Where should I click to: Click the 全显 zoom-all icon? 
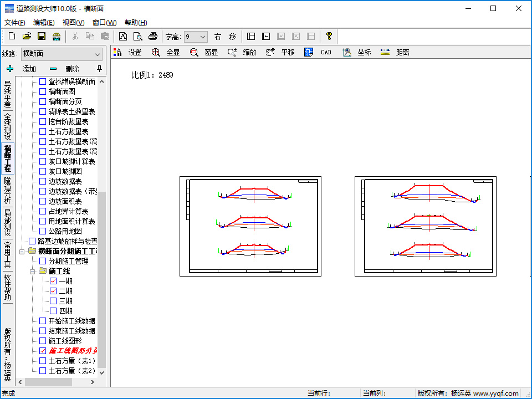pos(156,52)
